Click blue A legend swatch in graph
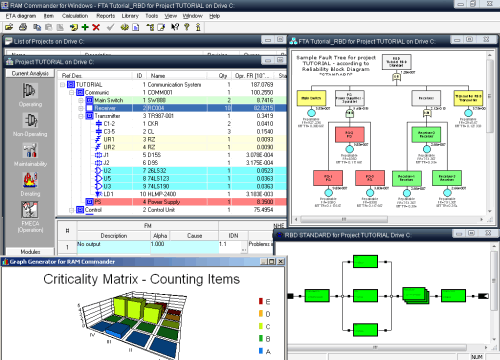The width and height of the screenshot is (500, 360). (261, 351)
